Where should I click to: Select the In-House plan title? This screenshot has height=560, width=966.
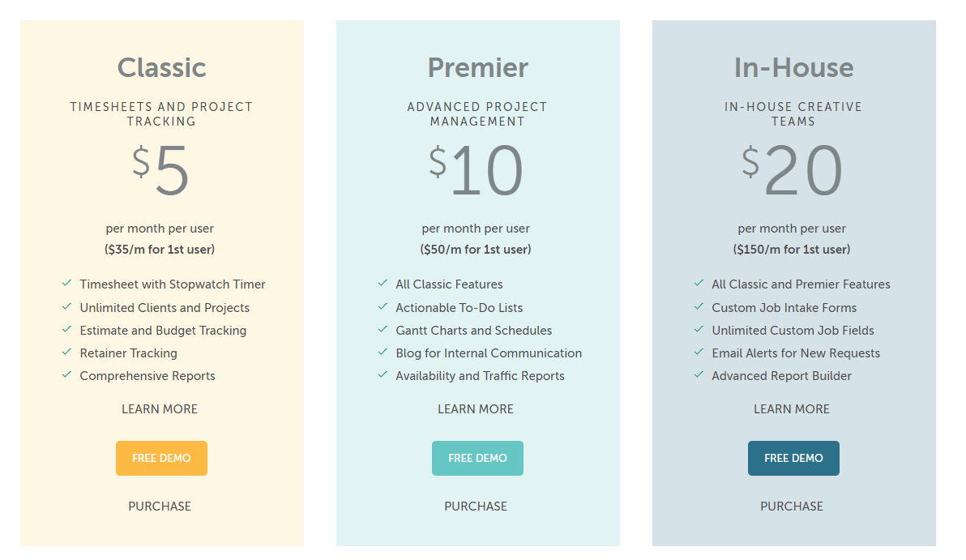click(x=793, y=67)
